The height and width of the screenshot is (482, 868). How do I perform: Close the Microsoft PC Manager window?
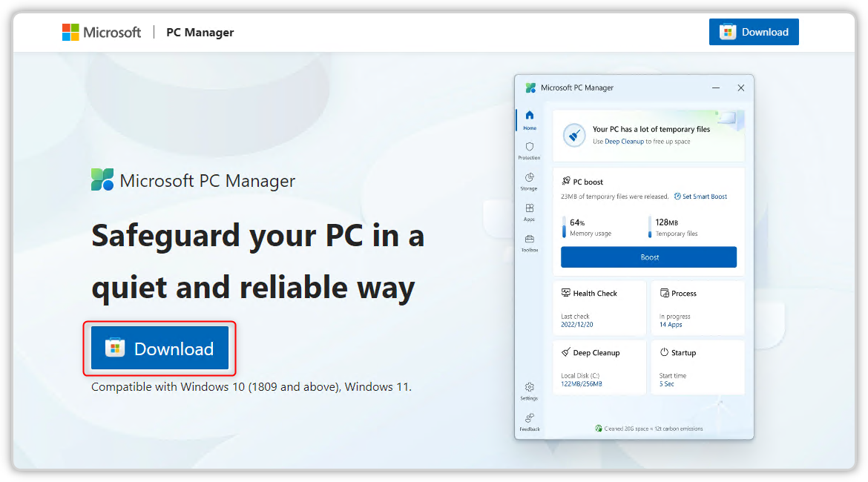pos(740,88)
